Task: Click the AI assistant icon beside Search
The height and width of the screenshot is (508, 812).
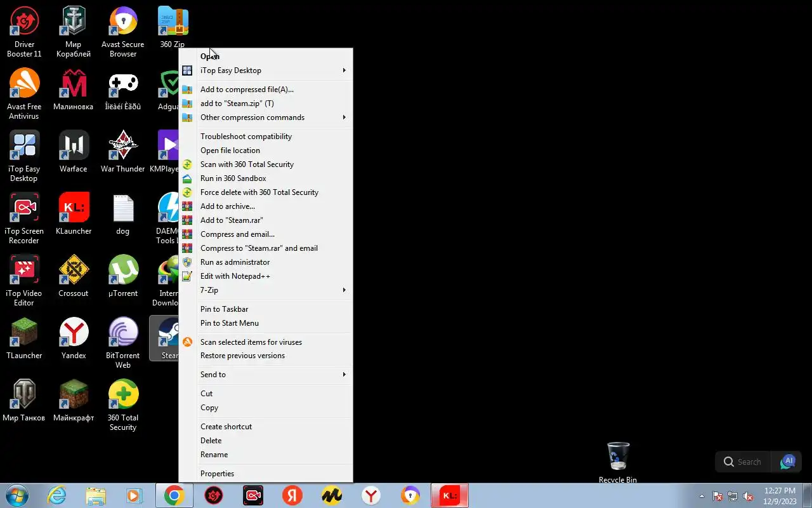Action: coord(787,462)
